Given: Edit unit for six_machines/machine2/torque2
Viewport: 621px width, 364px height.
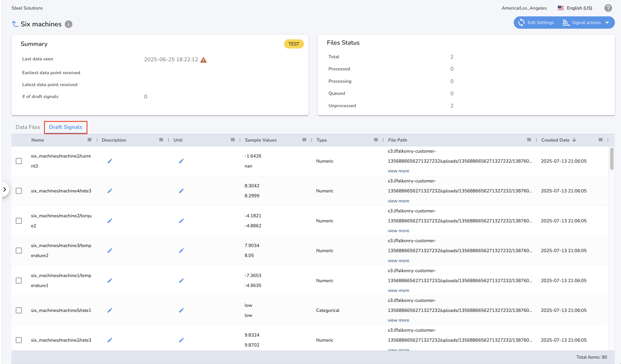Looking at the screenshot, I should point(181,220).
